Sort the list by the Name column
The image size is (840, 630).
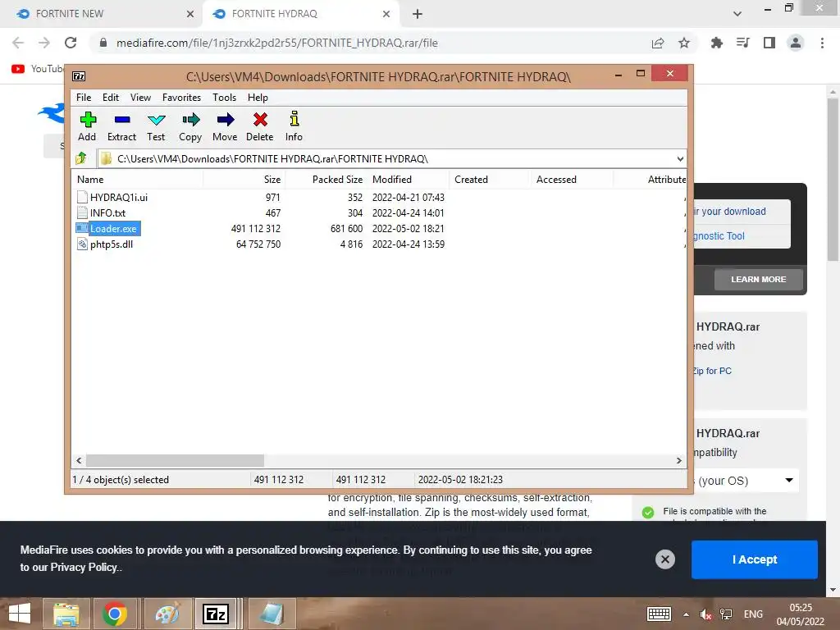tap(137, 180)
